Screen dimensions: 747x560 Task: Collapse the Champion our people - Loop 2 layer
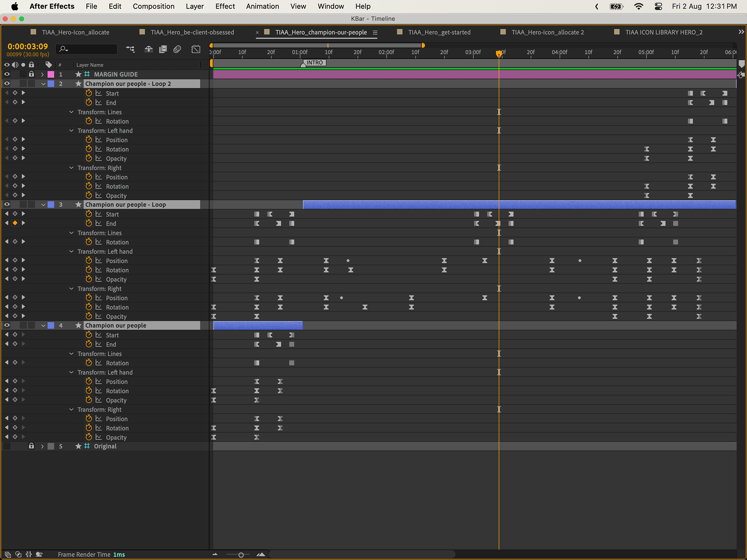point(44,84)
